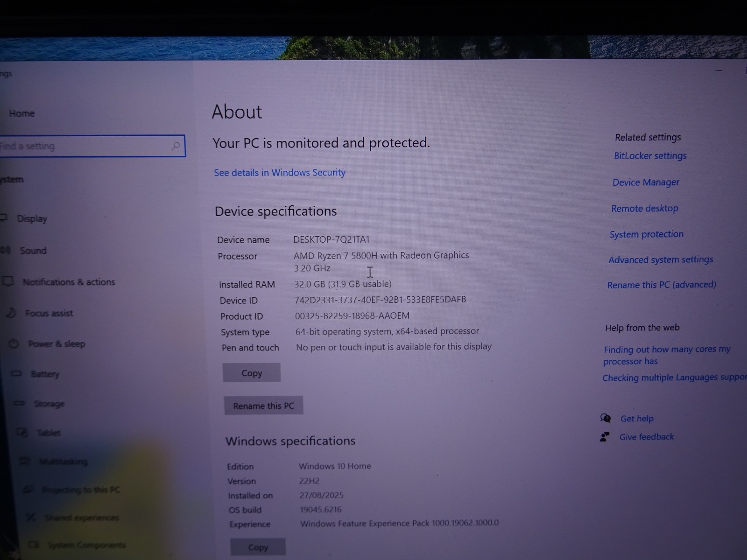Select the device name DESKTOP-7Q21TA1
Image resolution: width=747 pixels, height=560 pixels.
pyautogui.click(x=331, y=239)
